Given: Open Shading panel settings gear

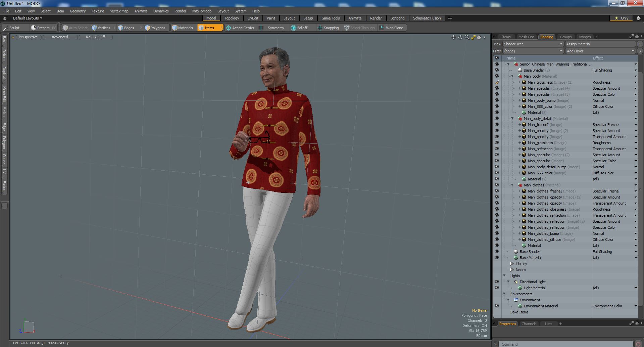Looking at the screenshot, I should (637, 37).
